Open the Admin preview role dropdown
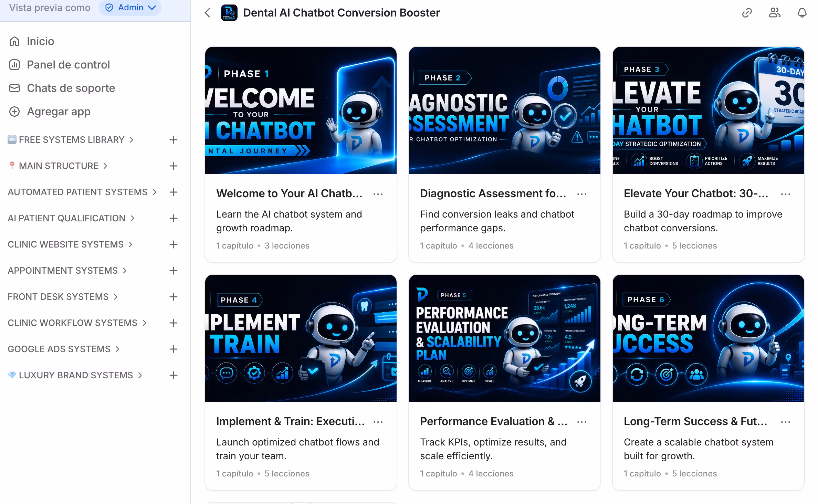 click(130, 8)
